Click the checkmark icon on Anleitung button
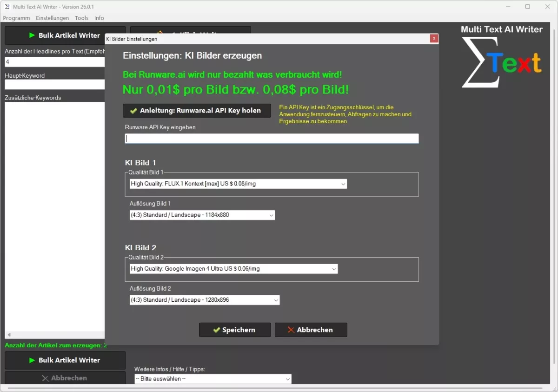Image resolution: width=558 pixels, height=392 pixels. click(x=133, y=111)
